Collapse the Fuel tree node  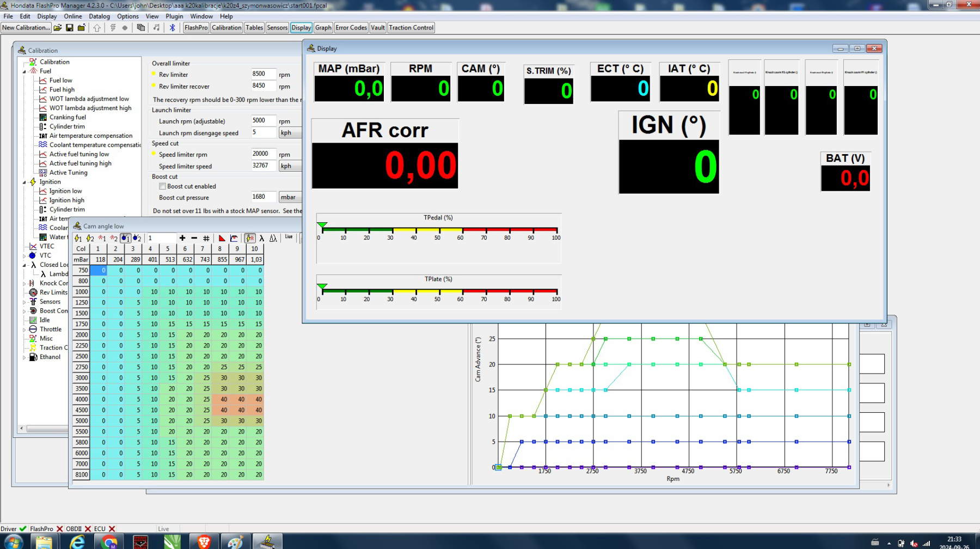coord(24,71)
